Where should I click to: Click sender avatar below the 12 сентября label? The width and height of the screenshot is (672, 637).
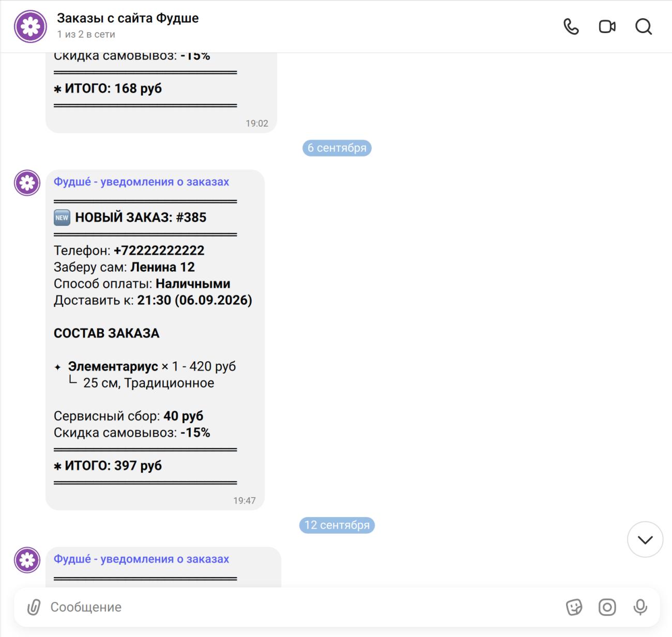[27, 560]
